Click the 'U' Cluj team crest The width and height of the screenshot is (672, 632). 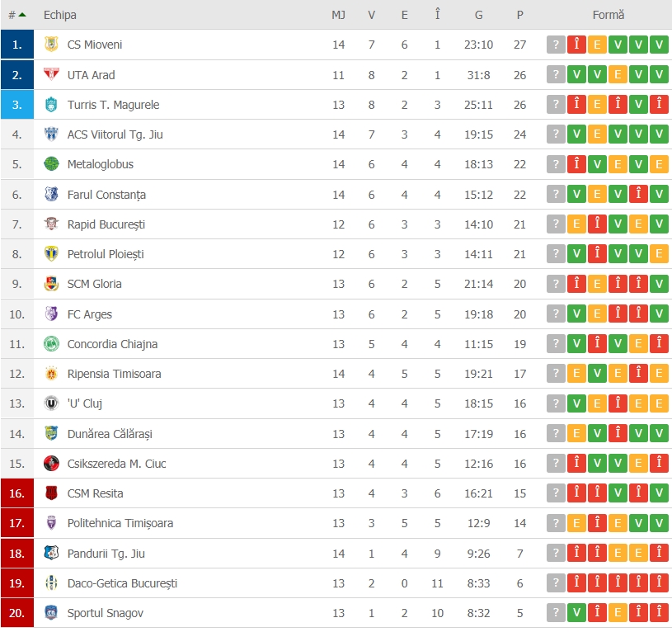point(51,403)
